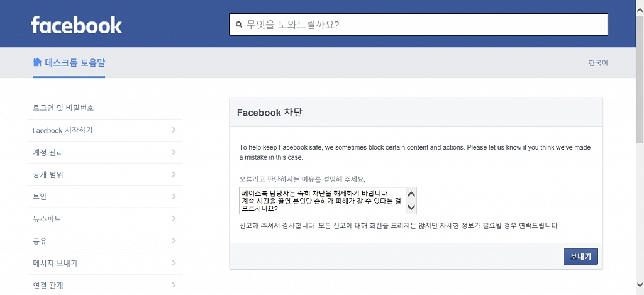Expand the 공개 범위 chevron
Screen dimensions: 644x295
[174, 174]
